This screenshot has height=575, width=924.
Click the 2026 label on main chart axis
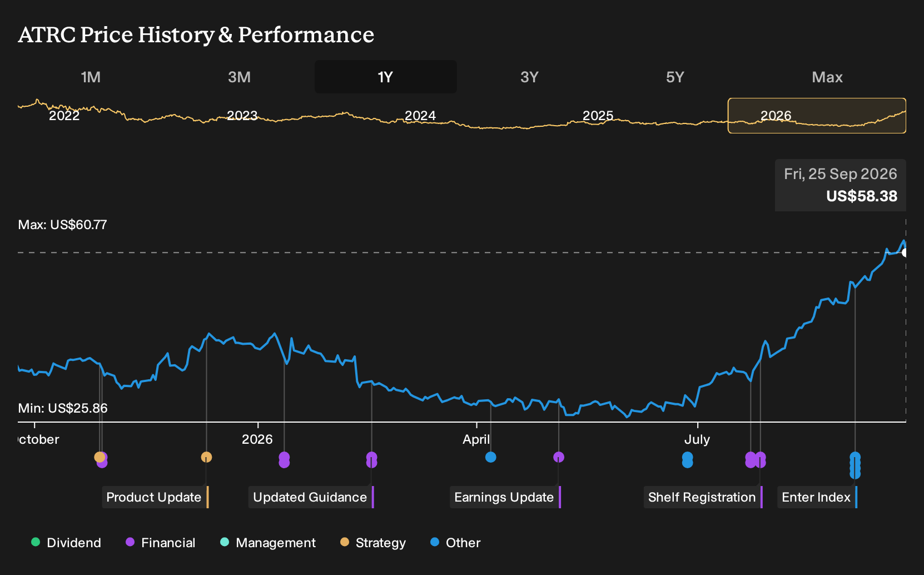tap(257, 439)
